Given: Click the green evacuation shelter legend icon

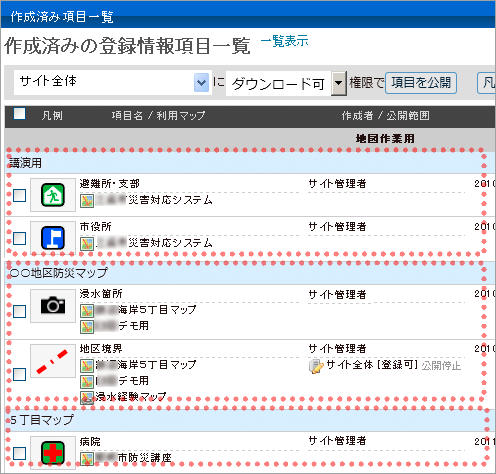Looking at the screenshot, I should coord(53,195).
